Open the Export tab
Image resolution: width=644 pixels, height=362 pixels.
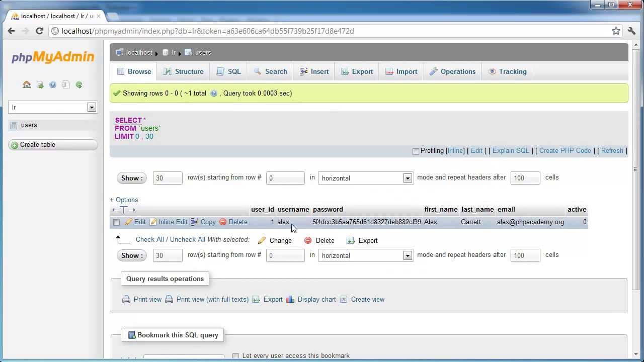357,71
